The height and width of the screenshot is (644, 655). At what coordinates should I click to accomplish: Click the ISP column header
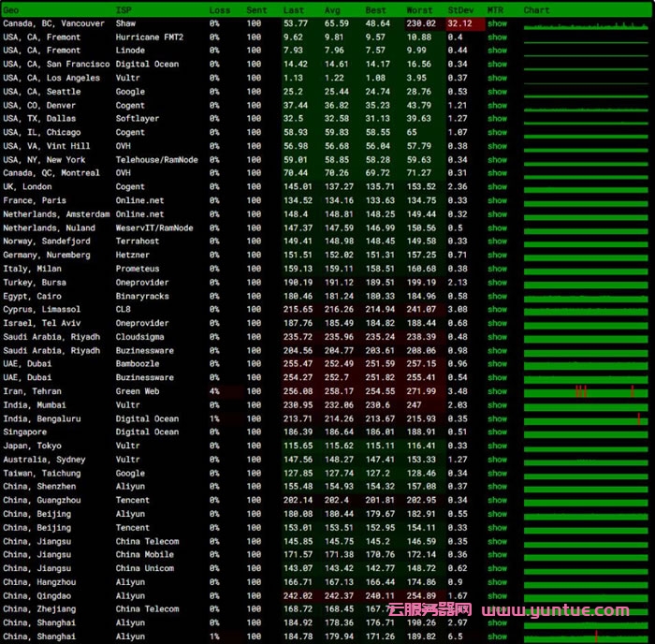pos(123,10)
